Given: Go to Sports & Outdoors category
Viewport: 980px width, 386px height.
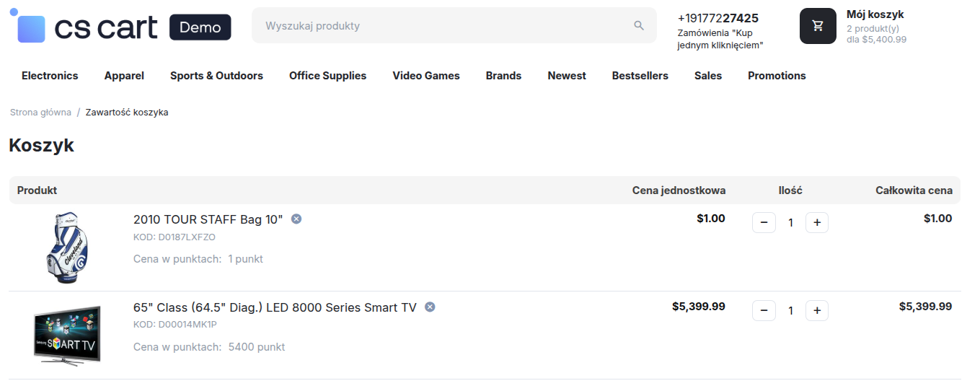Looking at the screenshot, I should [x=216, y=76].
